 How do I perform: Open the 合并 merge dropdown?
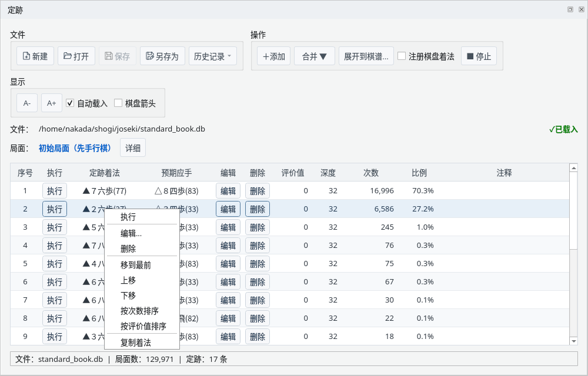coord(314,56)
